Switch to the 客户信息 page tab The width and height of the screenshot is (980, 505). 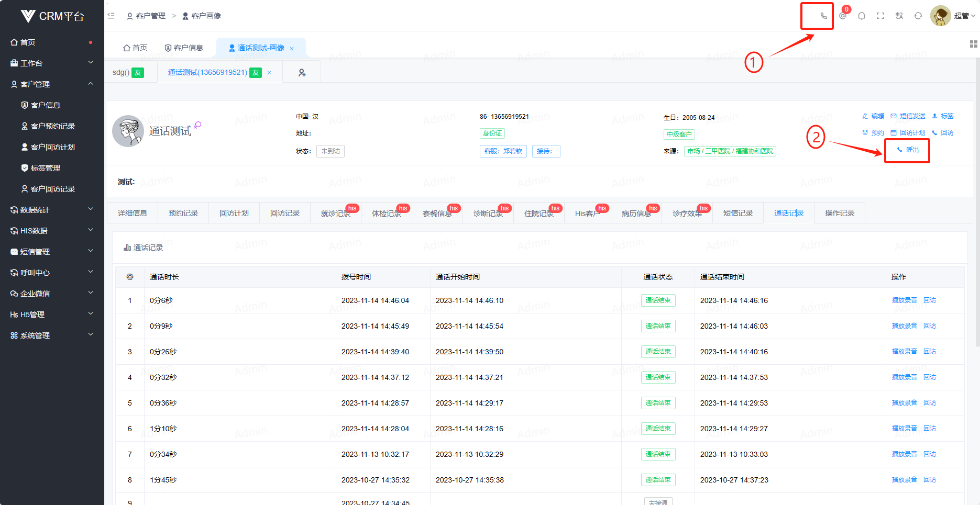184,48
